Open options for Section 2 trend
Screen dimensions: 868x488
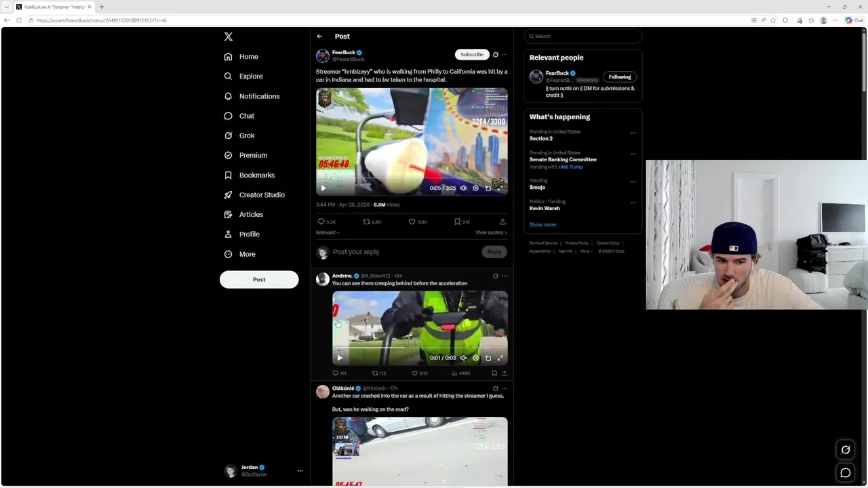point(633,133)
